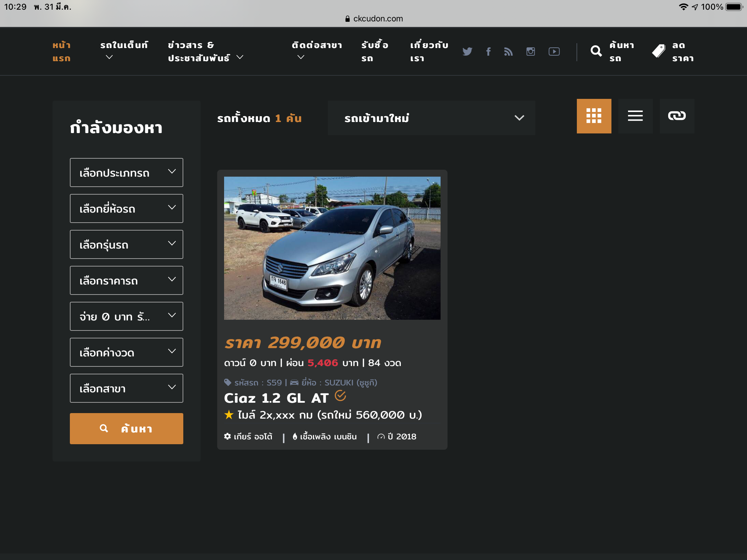Go to หน้าแรก home menu item
This screenshot has width=747, height=560.
(62, 52)
